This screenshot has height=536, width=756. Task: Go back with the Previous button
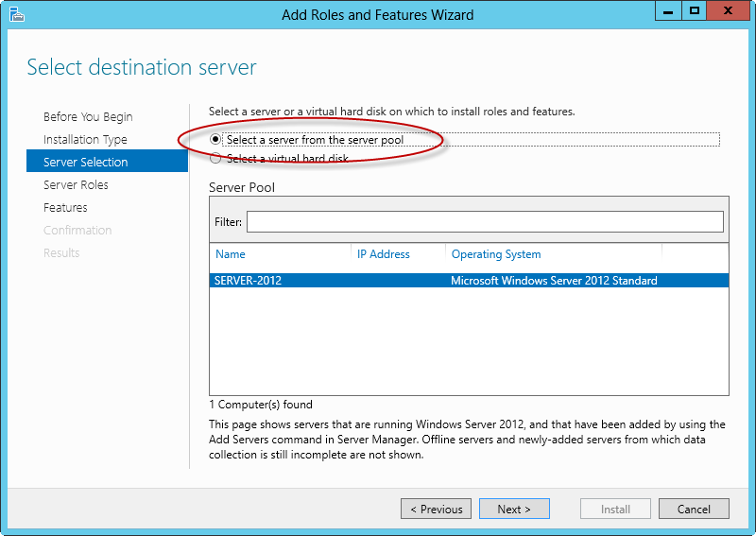tap(436, 509)
